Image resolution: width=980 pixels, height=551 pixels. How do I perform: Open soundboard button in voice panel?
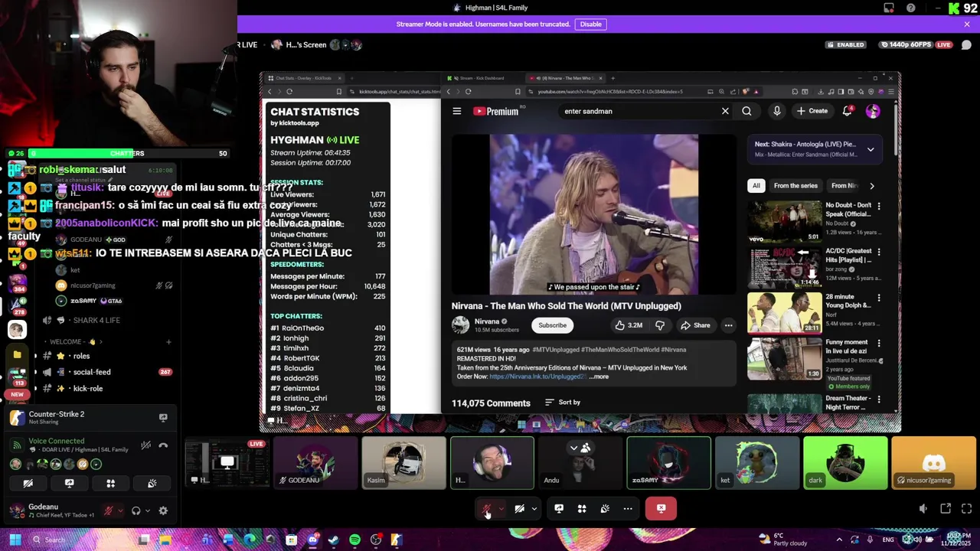tap(152, 484)
